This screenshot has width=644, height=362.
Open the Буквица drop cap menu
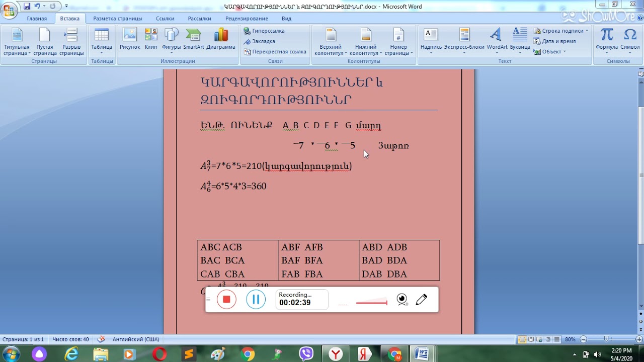pos(520,42)
